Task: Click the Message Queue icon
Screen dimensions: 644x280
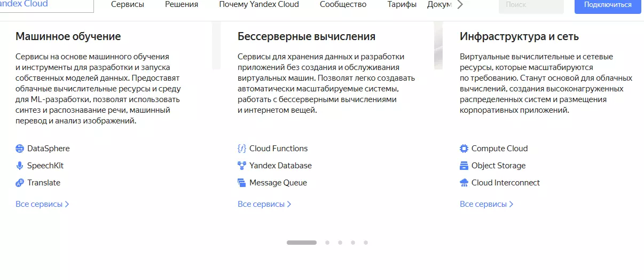Action: (x=242, y=183)
